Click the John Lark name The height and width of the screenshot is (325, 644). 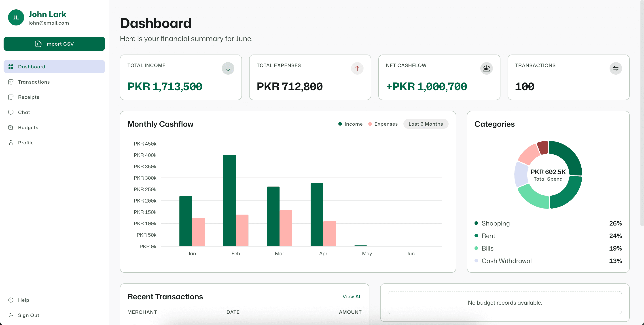point(47,14)
